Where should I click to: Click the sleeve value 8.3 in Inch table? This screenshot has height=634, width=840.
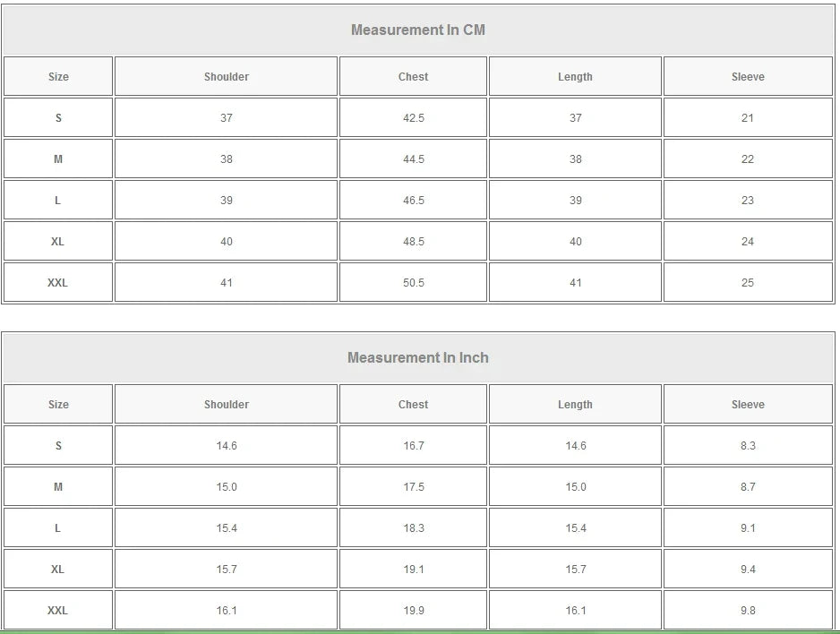748,446
